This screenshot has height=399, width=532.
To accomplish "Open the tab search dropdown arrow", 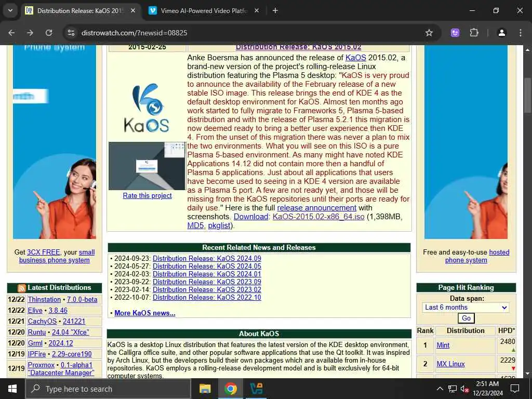I will (10, 10).
